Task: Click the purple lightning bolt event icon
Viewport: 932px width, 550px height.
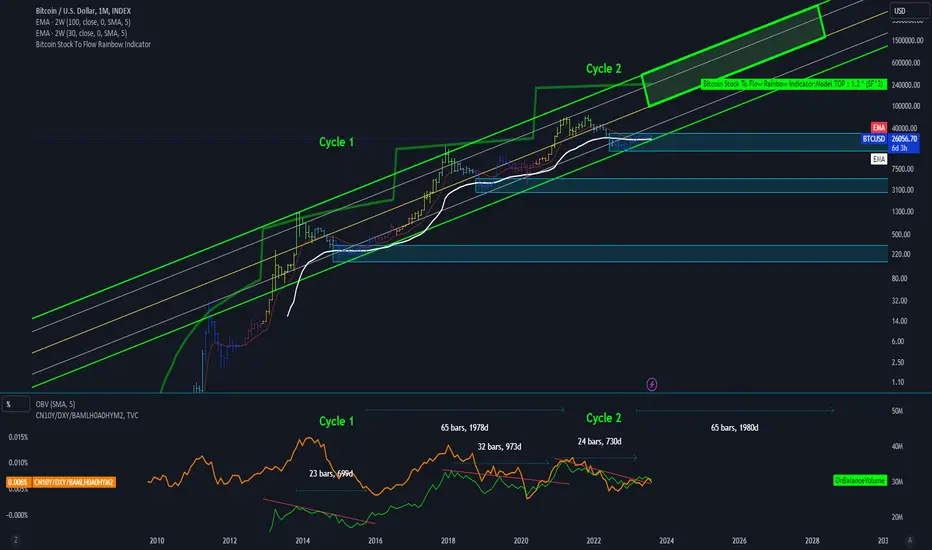Action: (651, 385)
